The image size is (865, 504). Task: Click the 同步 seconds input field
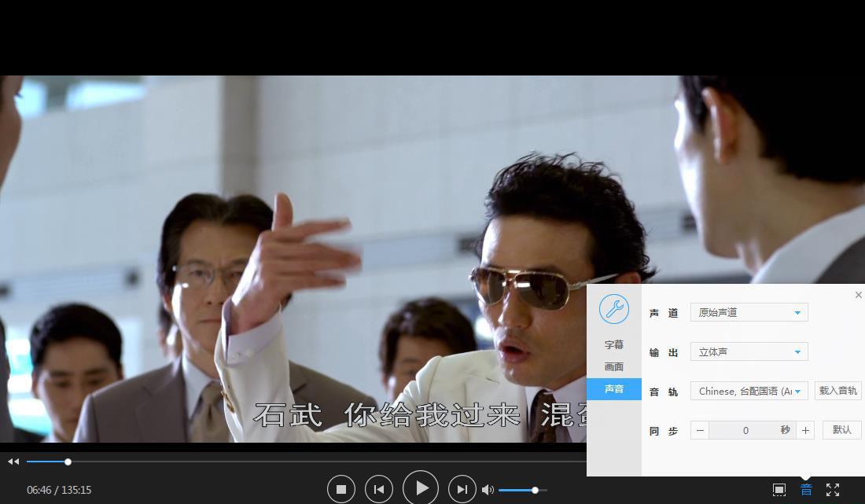tap(753, 430)
